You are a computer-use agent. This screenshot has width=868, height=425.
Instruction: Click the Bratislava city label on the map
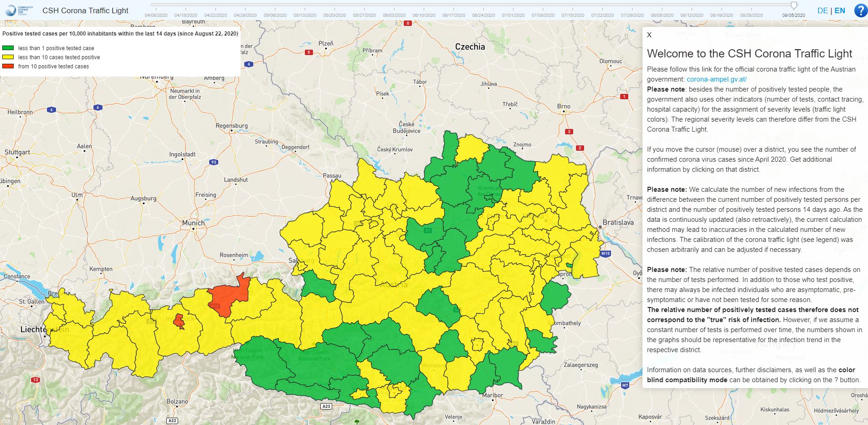[x=618, y=222]
